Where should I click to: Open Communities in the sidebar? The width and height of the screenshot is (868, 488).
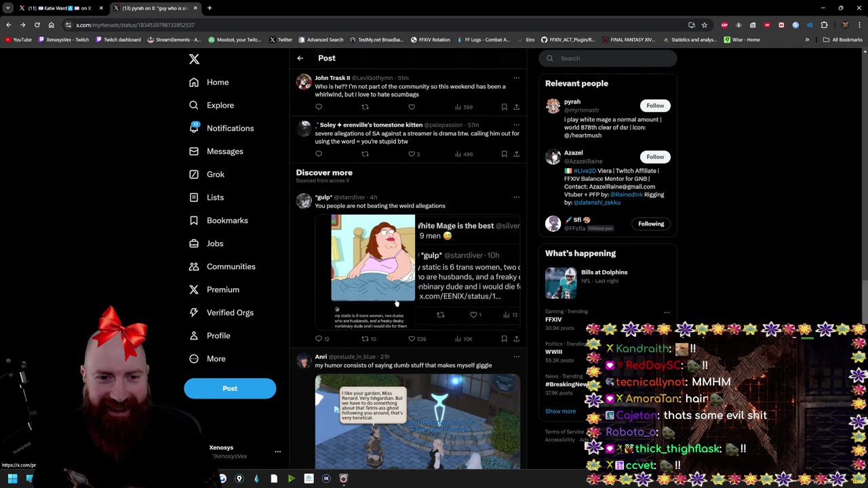click(x=222, y=266)
